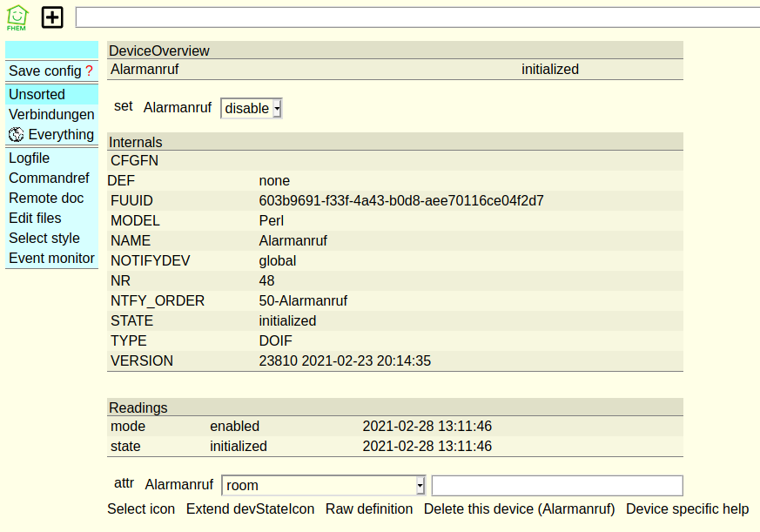Click the attr value text field
Image resolution: width=760 pixels, height=532 pixels.
coord(557,485)
